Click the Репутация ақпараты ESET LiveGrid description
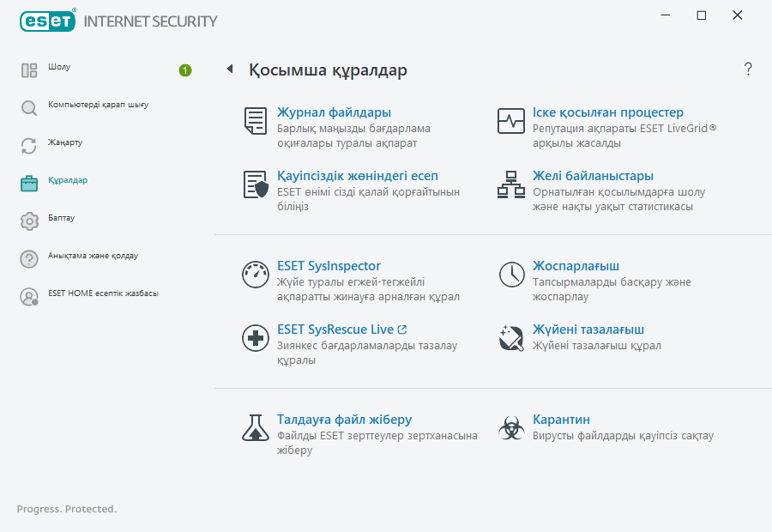Image resolution: width=772 pixels, height=532 pixels. 624,136
